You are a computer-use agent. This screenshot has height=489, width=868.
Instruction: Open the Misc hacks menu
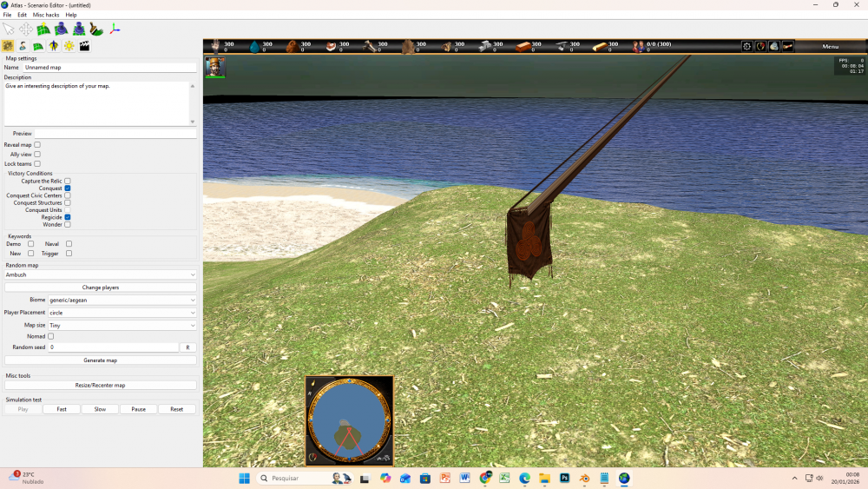click(46, 15)
